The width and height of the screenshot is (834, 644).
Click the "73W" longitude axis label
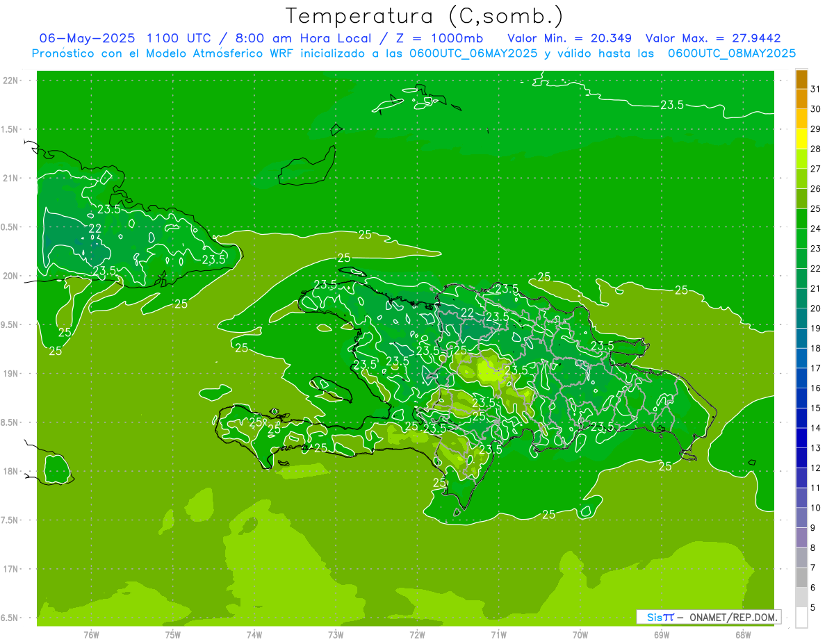pos(336,635)
